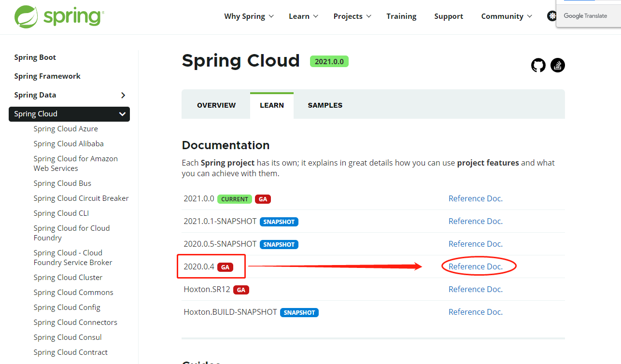This screenshot has width=621, height=364.
Task: Click the SNAPSHOT badge beside Hoxton.BUILD-SNAPSHOT
Action: point(299,312)
